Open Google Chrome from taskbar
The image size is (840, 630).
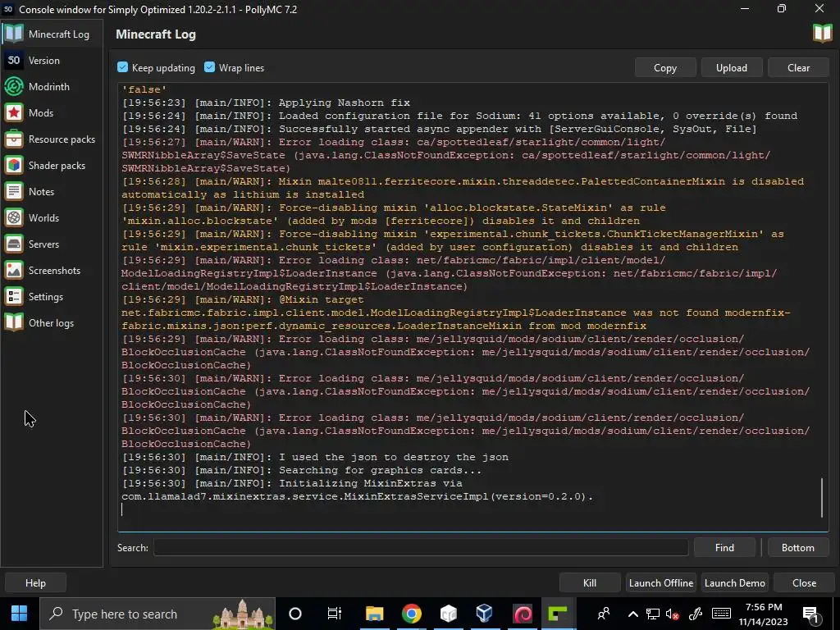pyautogui.click(x=411, y=614)
